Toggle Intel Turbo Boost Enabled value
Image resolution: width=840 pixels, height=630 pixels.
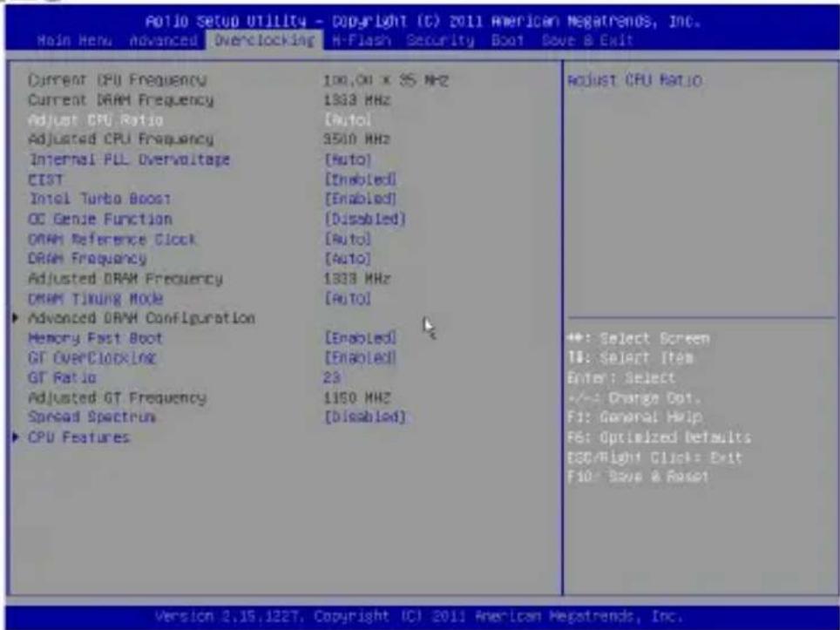360,200
